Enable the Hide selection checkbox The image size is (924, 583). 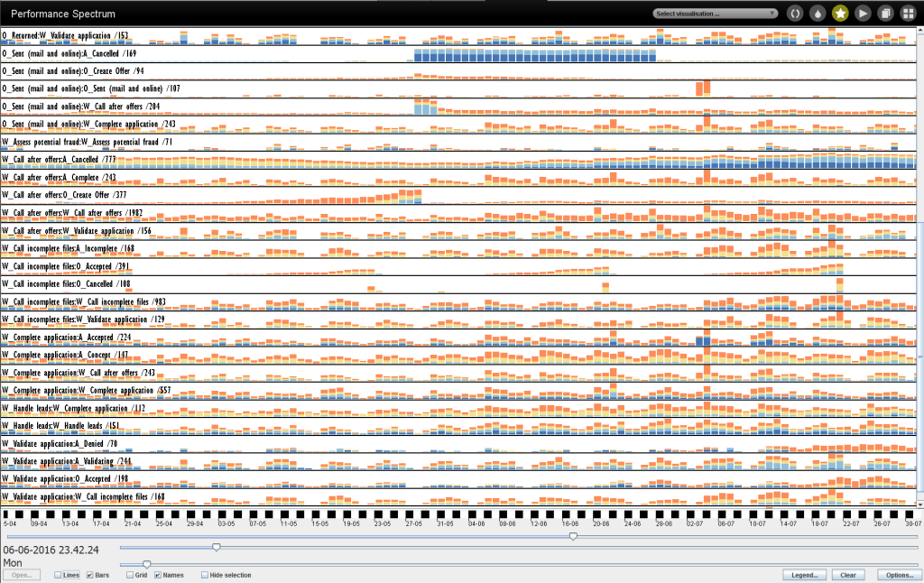click(x=204, y=575)
